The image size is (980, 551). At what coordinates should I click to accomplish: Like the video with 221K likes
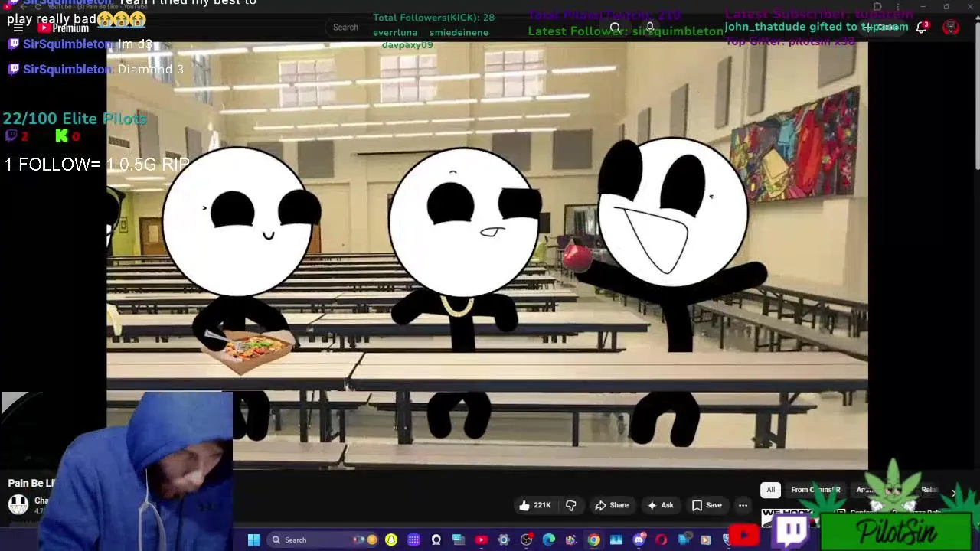[534, 505]
